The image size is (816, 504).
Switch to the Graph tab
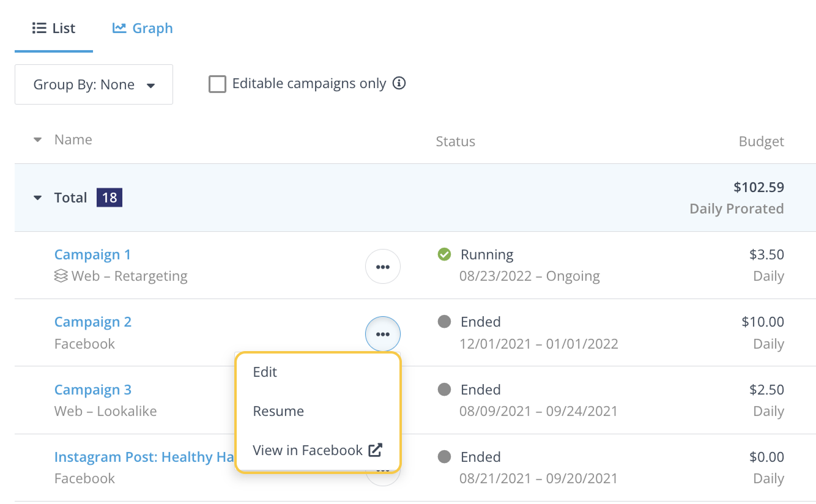coord(143,28)
